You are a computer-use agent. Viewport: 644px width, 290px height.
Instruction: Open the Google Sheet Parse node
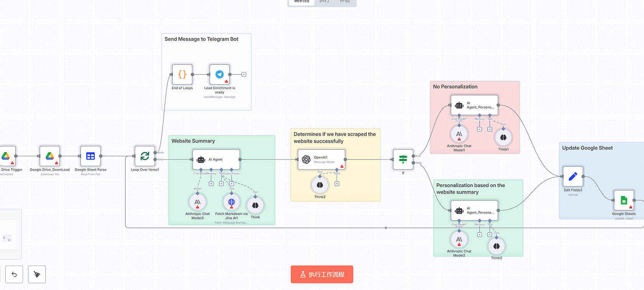coord(90,156)
